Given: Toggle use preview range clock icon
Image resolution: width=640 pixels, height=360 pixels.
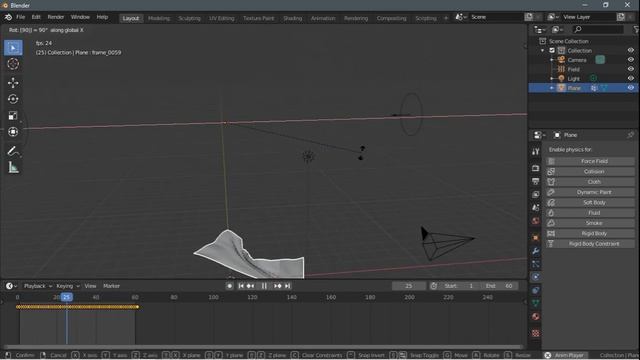Looking at the screenshot, I should tap(433, 286).
